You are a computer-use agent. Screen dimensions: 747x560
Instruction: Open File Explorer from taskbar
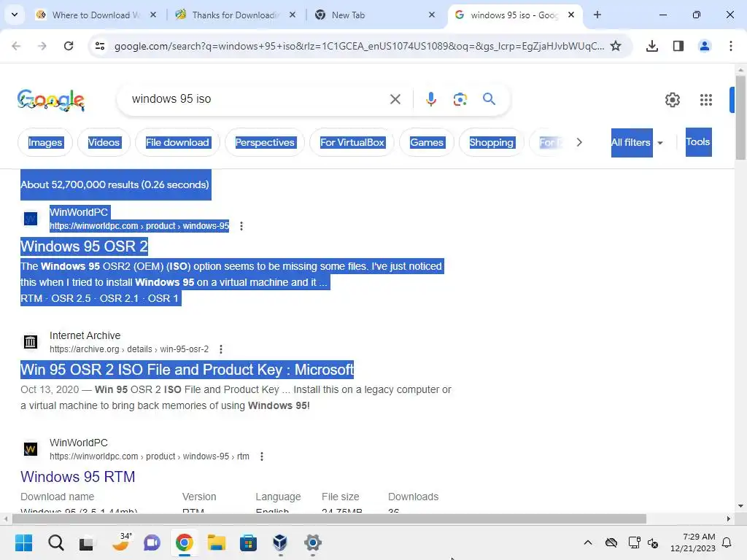pos(216,542)
